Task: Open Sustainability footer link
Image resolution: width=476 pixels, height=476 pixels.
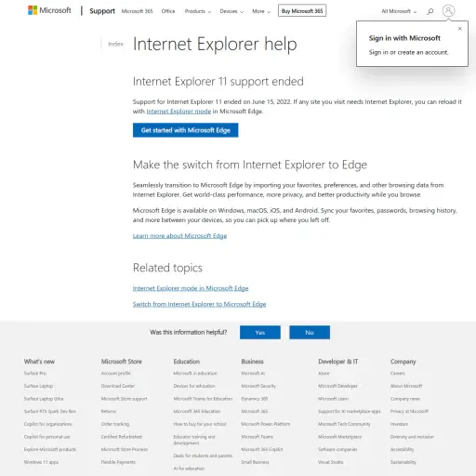Action: [403, 462]
